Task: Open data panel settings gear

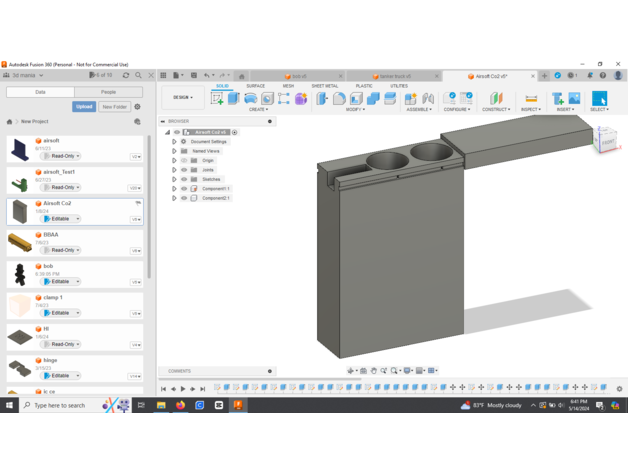Action: coord(138,106)
